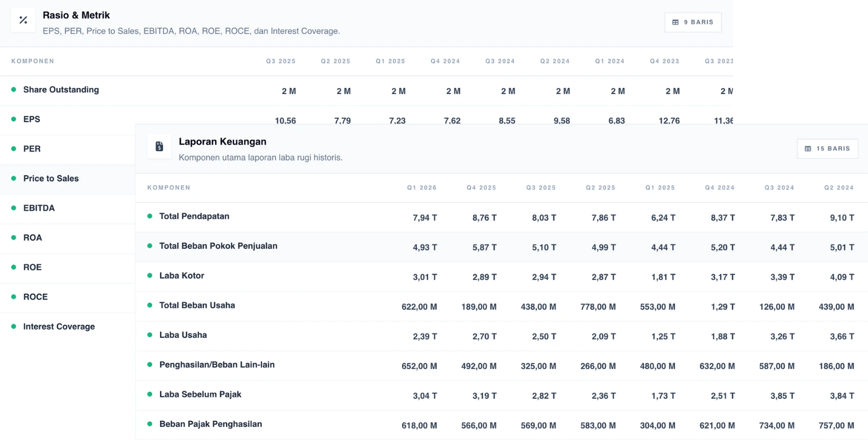
Task: Open the 15 BARIS rows button
Action: tap(827, 149)
